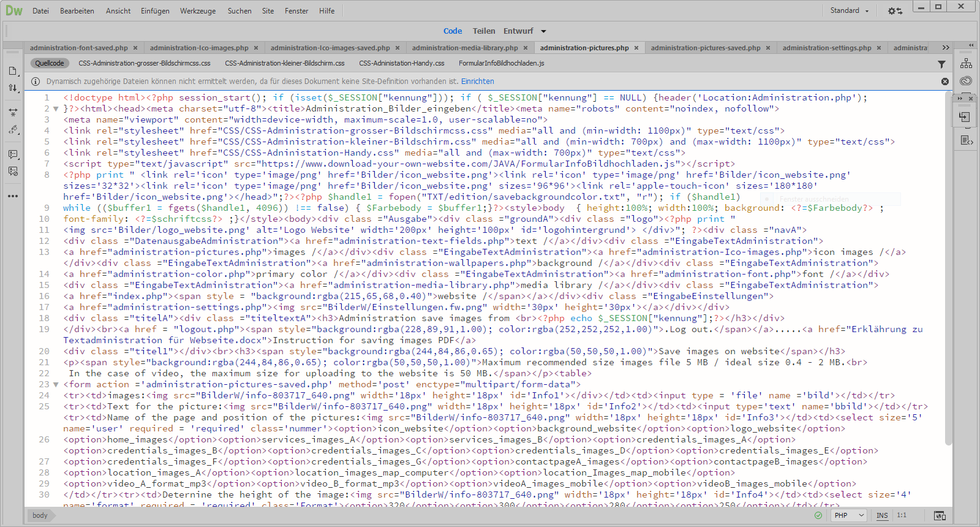Switch to Teilen split view
Screen dimensions: 980x527
[484, 31]
